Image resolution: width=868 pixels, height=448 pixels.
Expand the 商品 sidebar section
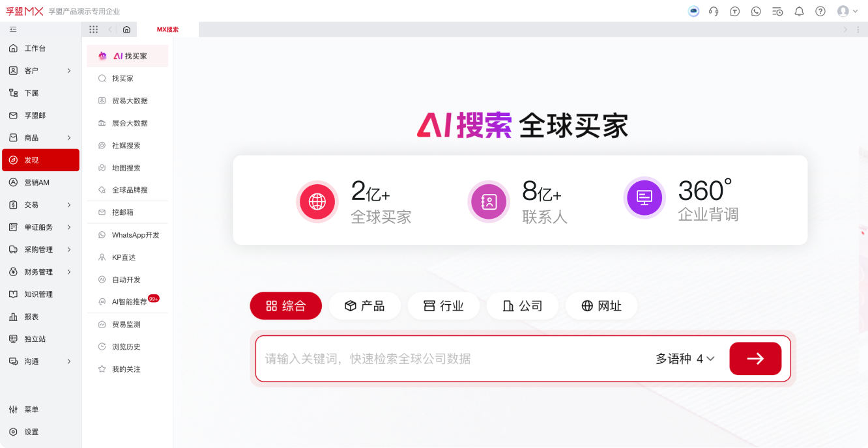pos(40,137)
